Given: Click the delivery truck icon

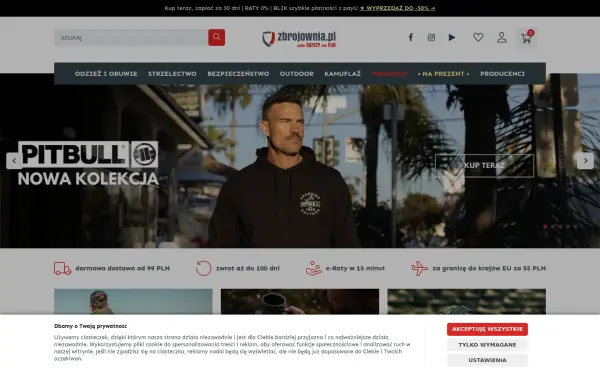Looking at the screenshot, I should click(62, 268).
